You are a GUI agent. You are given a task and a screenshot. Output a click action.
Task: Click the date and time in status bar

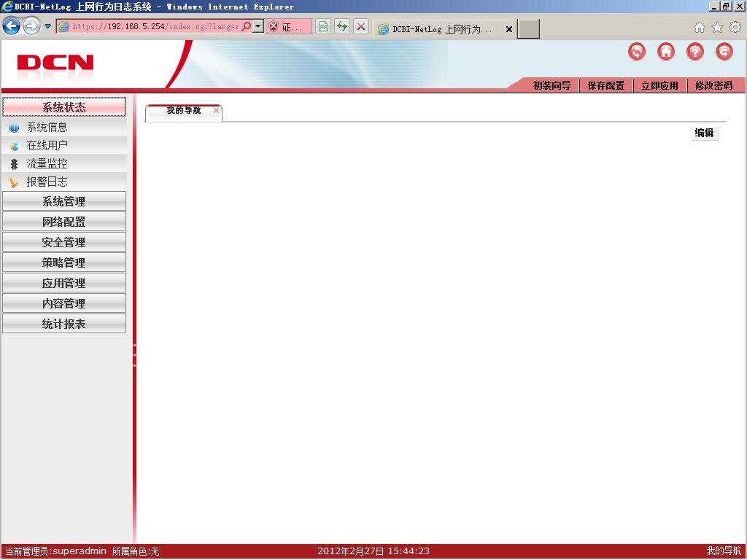(x=373, y=551)
